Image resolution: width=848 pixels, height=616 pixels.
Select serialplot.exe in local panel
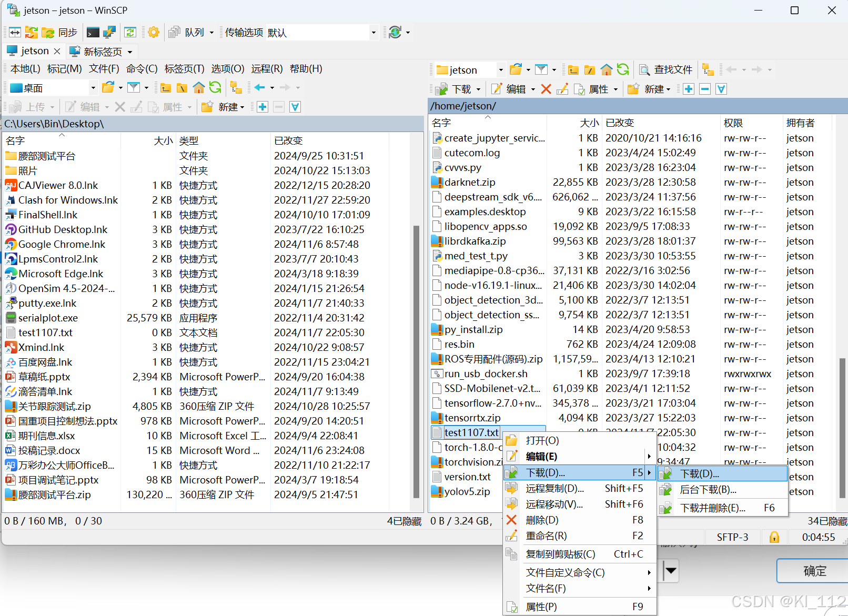coord(48,318)
